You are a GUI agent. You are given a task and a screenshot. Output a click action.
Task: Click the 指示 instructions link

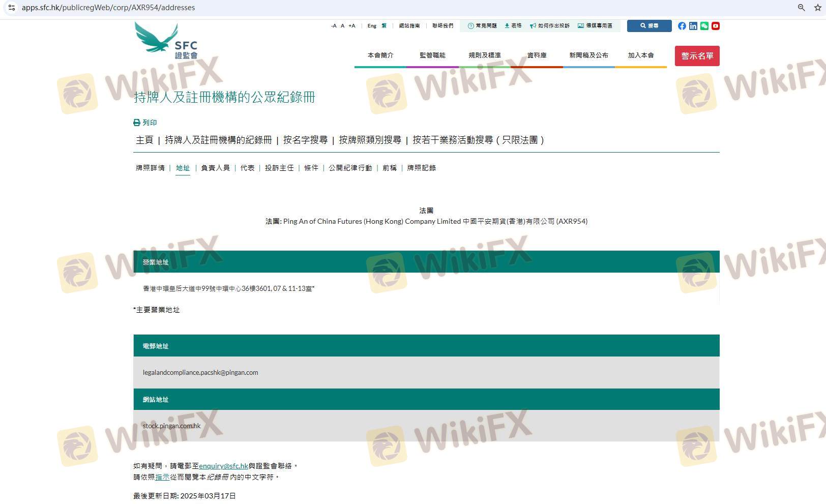[x=162, y=477]
